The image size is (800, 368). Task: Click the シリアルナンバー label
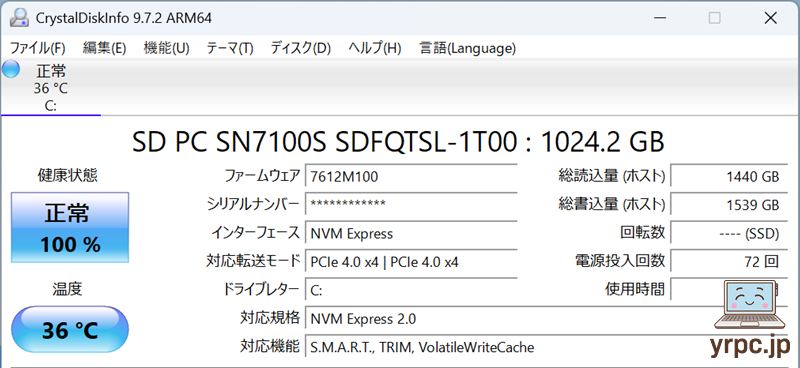click(253, 204)
